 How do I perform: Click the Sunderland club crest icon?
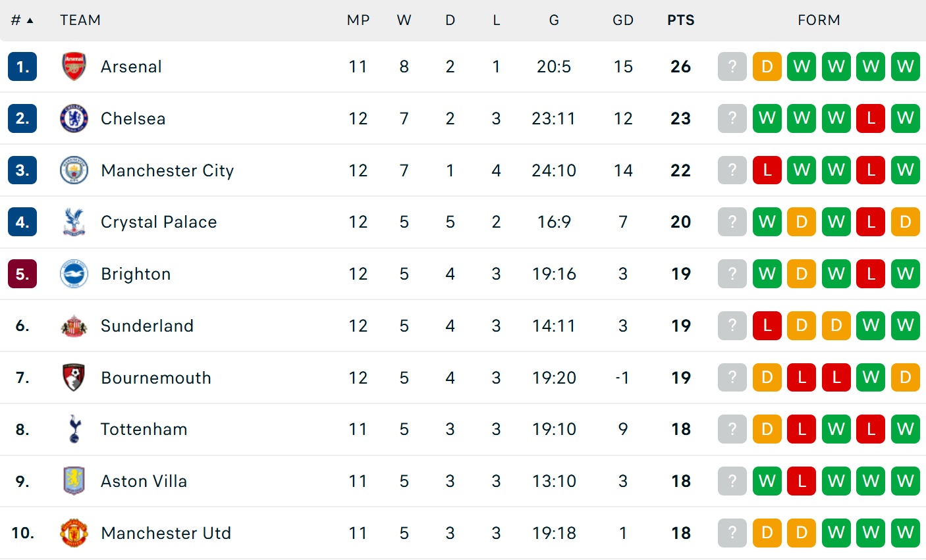tap(74, 326)
